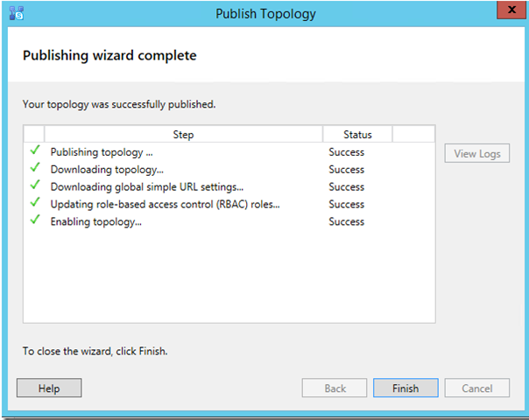Click Success status of RBAC roles step
The height and width of the screenshot is (420, 529).
347,204
